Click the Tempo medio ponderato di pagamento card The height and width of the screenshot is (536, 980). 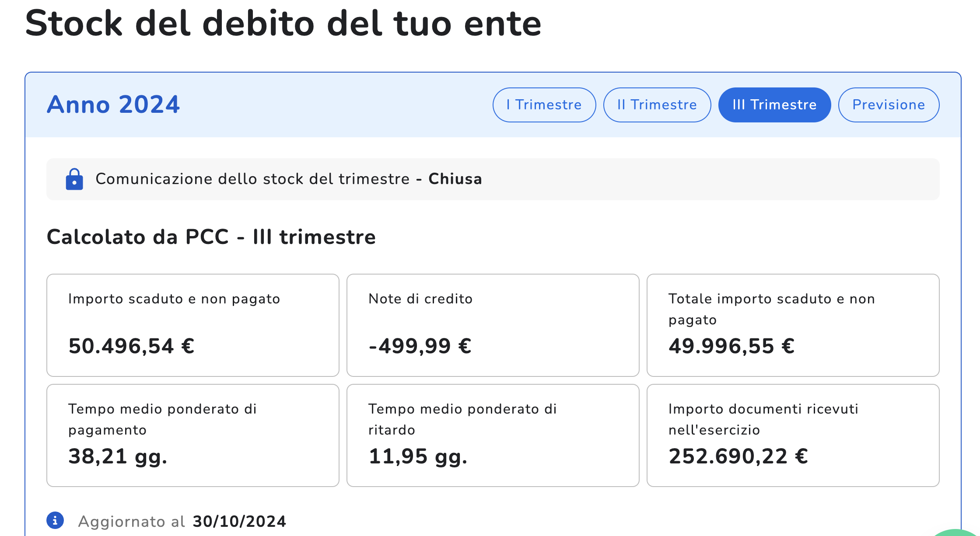pyautogui.click(x=192, y=435)
